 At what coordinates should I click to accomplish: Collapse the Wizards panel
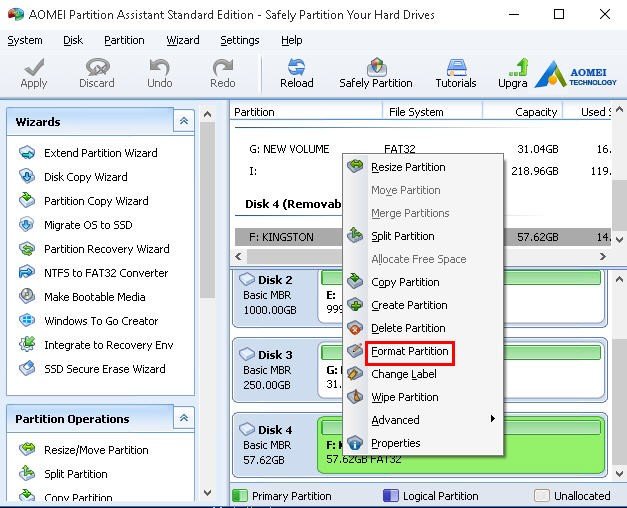tap(184, 120)
